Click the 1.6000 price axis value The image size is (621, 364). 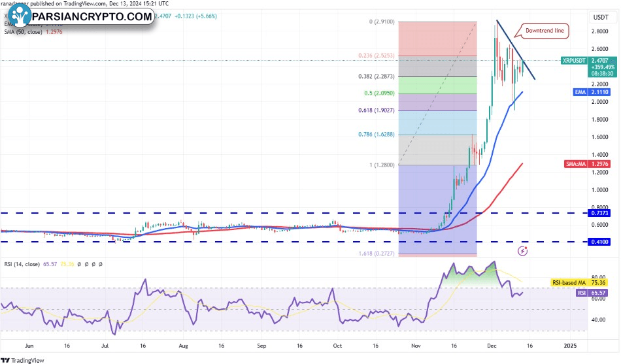tap(599, 137)
